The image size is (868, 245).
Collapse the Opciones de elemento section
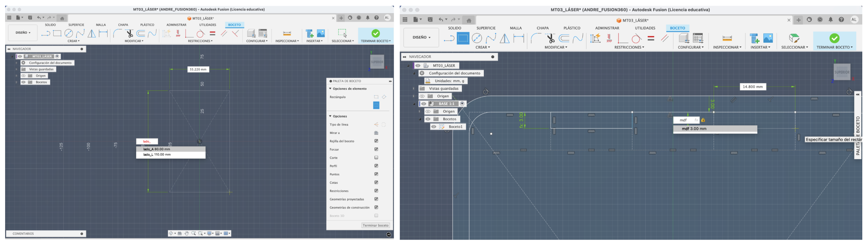[x=330, y=89]
